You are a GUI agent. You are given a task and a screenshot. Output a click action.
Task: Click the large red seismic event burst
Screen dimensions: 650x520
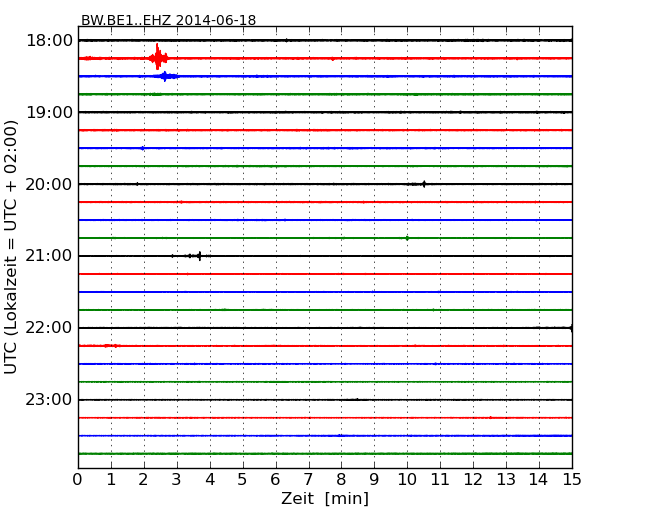(158, 57)
